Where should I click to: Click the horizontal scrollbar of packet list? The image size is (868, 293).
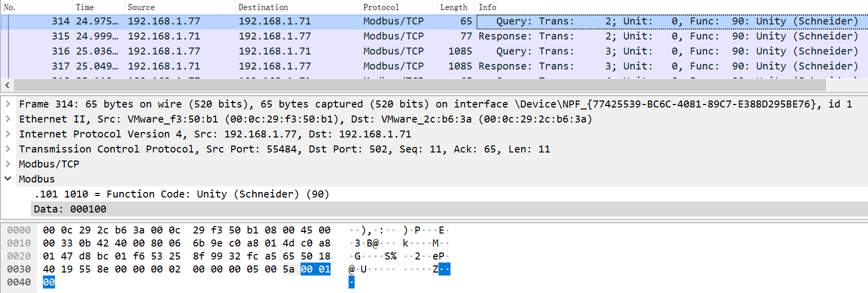pos(420,85)
